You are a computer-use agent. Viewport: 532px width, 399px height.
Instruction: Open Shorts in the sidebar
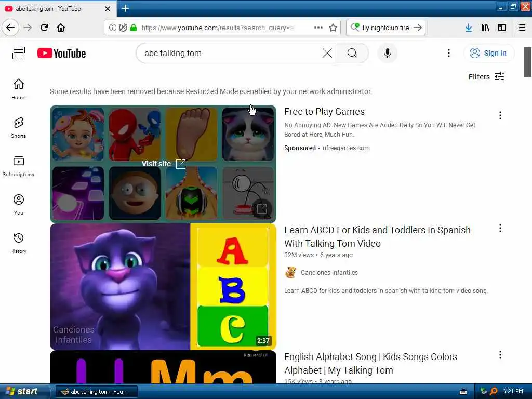(19, 128)
